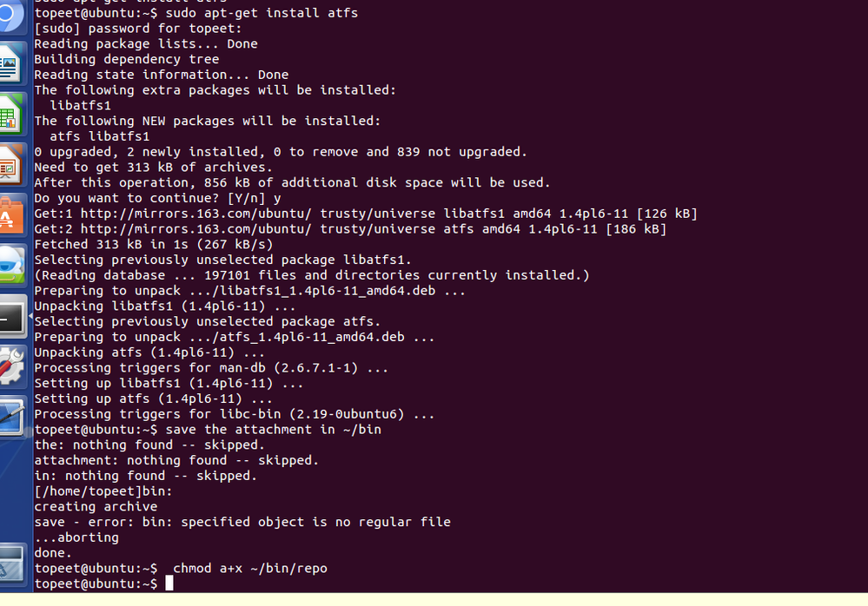The image size is (868, 606).
Task: Open Ubuntu Software Center shopping bag icon
Action: (10, 214)
